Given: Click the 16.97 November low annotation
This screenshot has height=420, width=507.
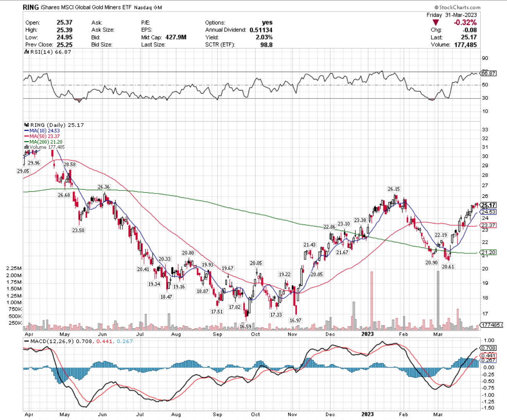Looking at the screenshot, I should (x=295, y=320).
